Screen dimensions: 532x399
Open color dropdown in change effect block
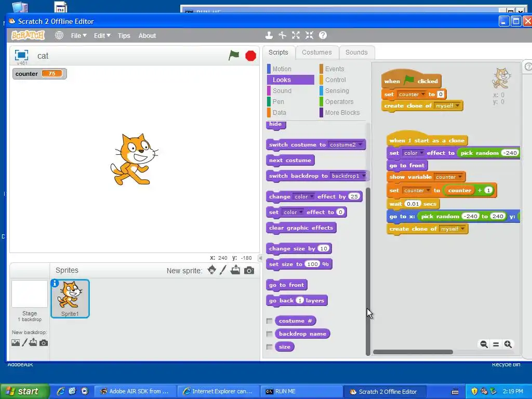click(312, 196)
